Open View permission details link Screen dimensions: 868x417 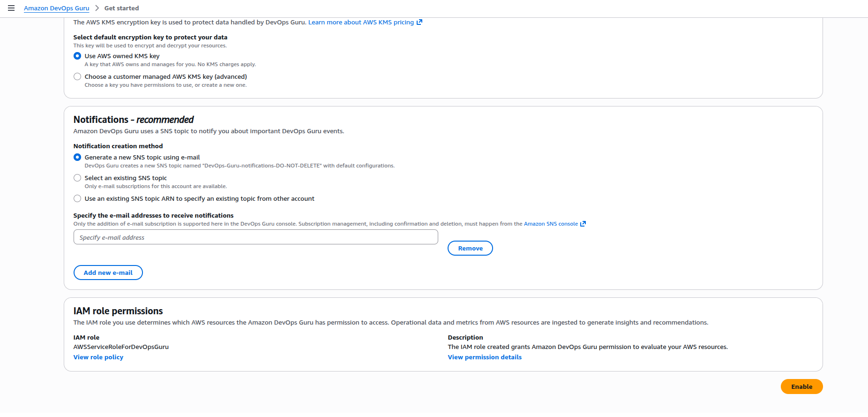pos(485,357)
